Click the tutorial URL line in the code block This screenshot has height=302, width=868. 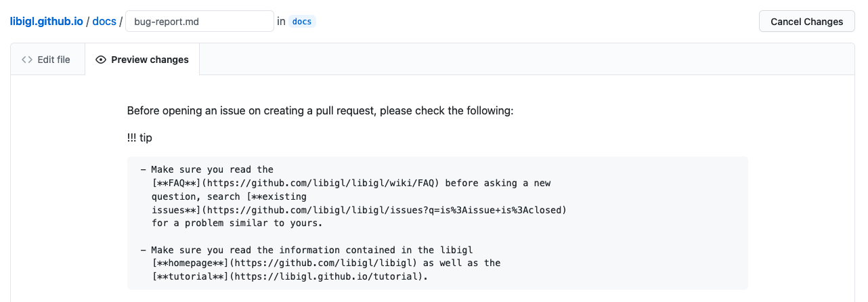pyautogui.click(x=290, y=276)
